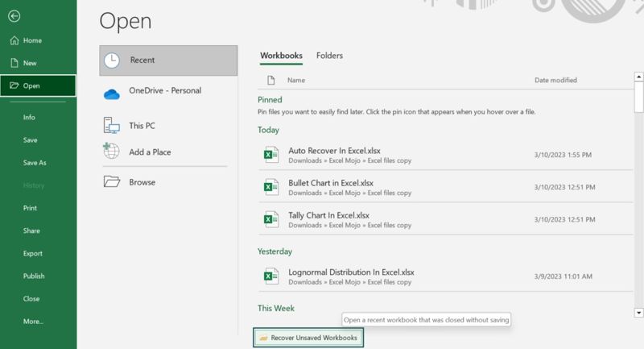The height and width of the screenshot is (349, 644).
Task: Select OneDrive - Personal location
Action: [x=165, y=90]
